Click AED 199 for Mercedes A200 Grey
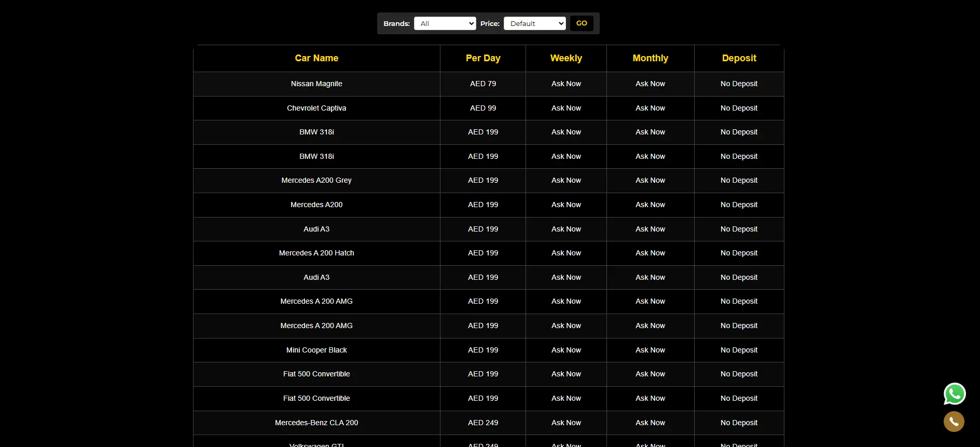Viewport: 980px width, 447px height. coord(483,180)
